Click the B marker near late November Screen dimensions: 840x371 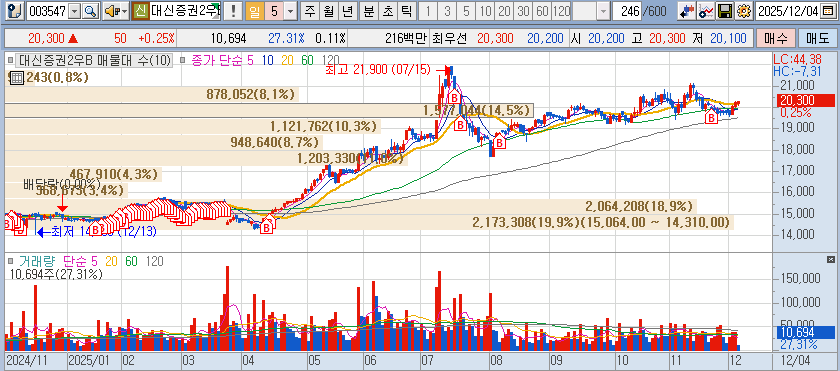[x=711, y=117]
